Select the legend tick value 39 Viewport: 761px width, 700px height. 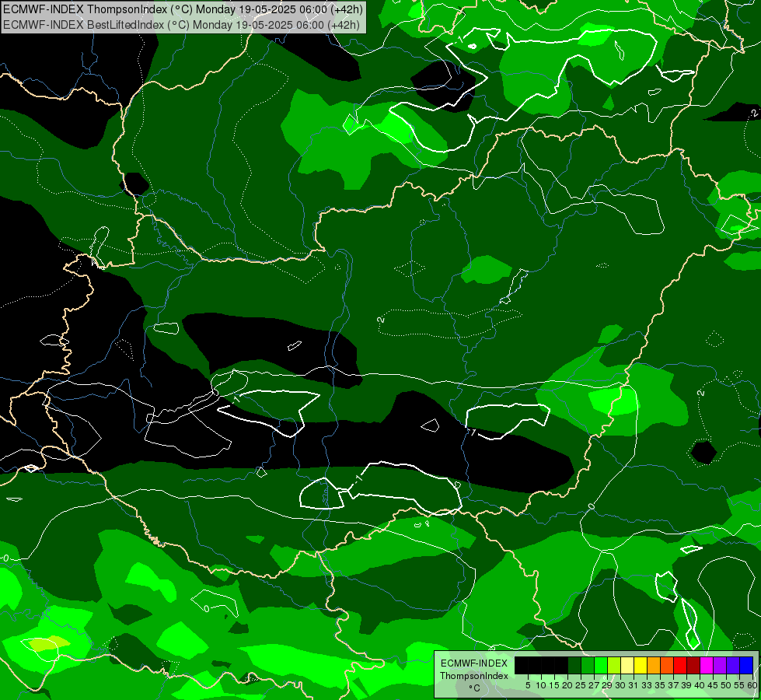click(x=686, y=685)
